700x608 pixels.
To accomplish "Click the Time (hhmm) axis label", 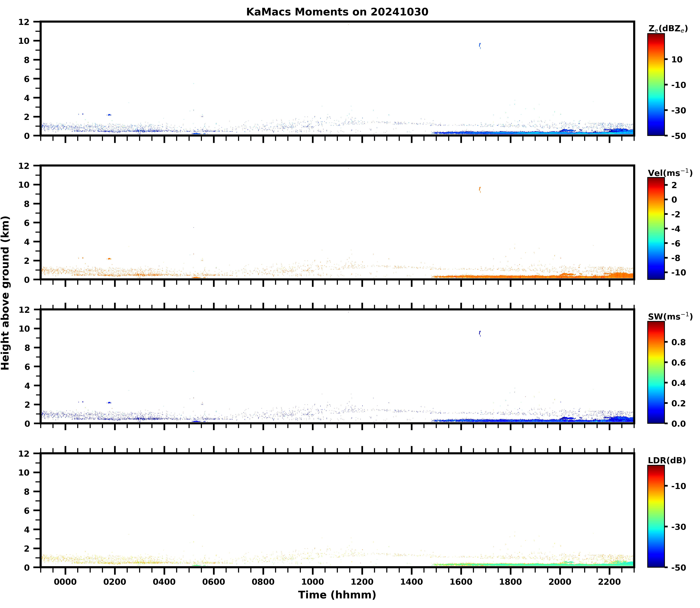I will 337,595.
